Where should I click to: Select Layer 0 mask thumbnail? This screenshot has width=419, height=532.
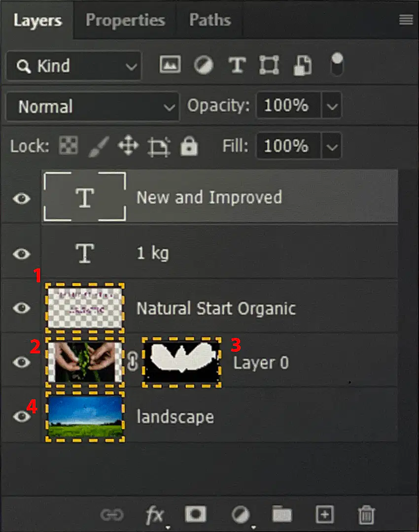point(182,362)
